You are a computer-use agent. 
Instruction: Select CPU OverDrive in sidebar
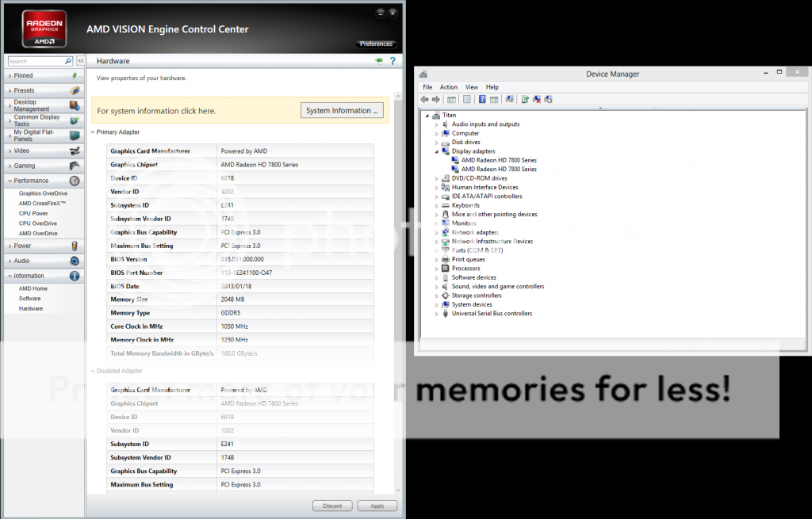(38, 223)
